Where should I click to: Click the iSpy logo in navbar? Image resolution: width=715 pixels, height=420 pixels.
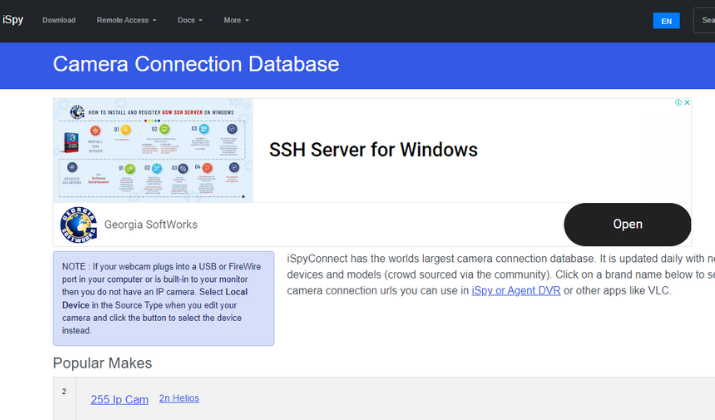[13, 20]
